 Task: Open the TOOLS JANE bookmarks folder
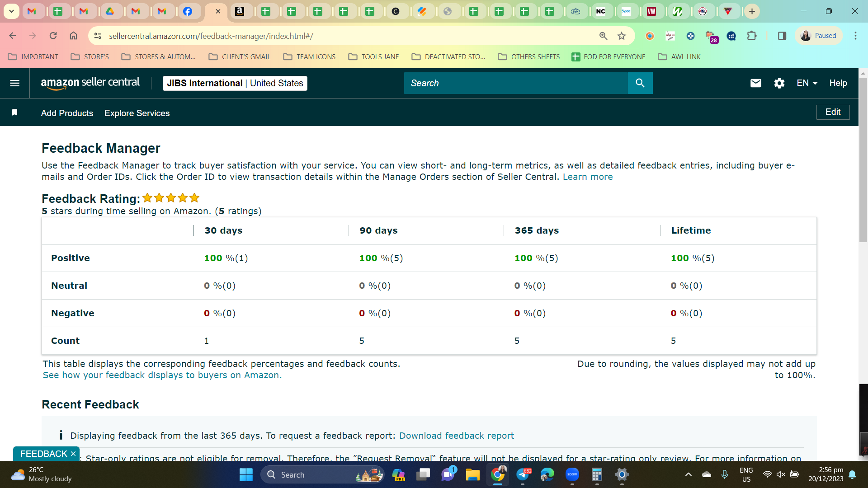(374, 57)
